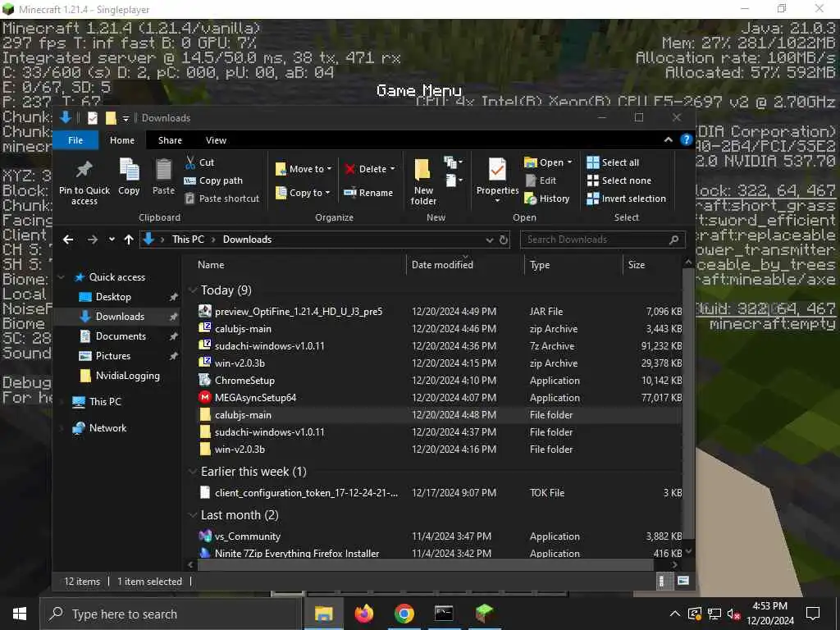Expand the Open button dropdown
This screenshot has height=630, width=840.
(x=569, y=162)
